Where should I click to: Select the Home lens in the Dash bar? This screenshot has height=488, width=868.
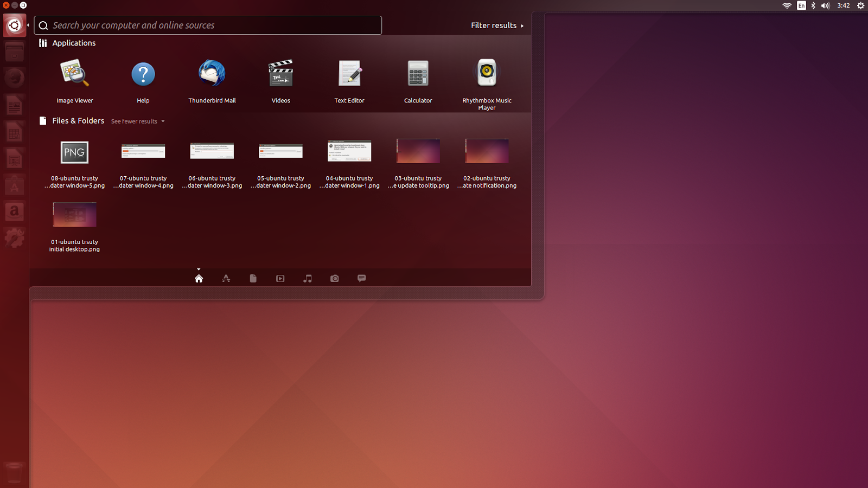click(x=199, y=278)
